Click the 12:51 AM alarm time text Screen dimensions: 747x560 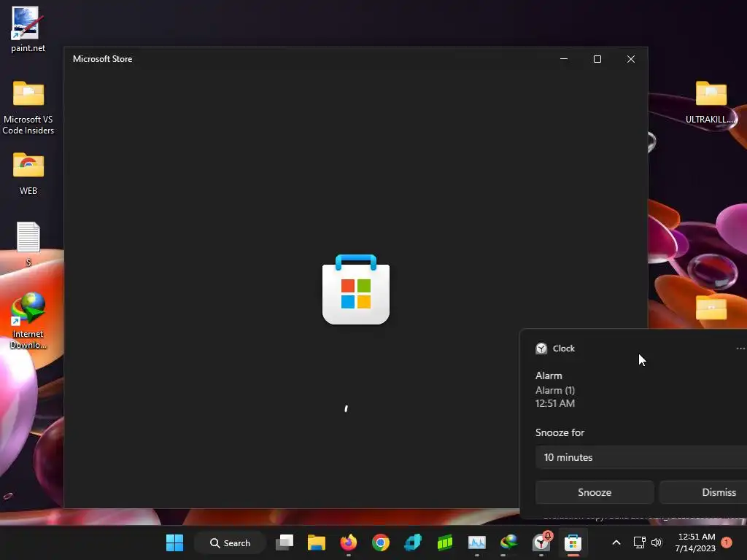coord(555,403)
